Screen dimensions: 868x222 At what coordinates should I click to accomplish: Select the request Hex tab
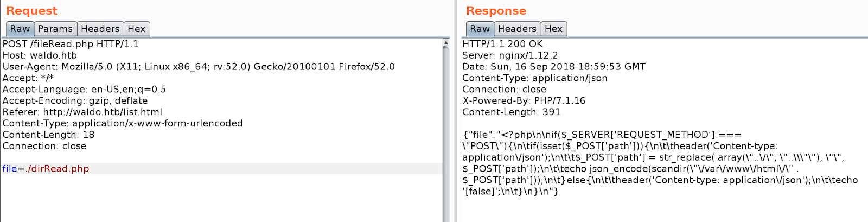(x=137, y=29)
